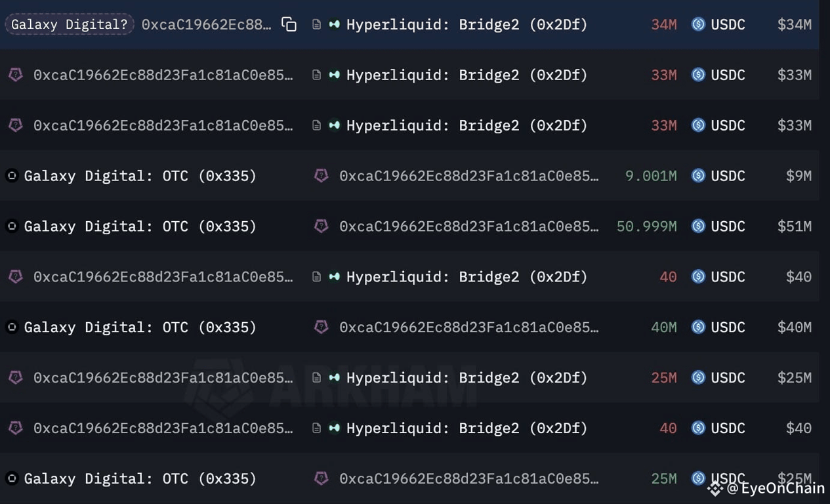Click the USDC coin icon in the 34M row
The height and width of the screenshot is (504, 830).
(x=698, y=25)
